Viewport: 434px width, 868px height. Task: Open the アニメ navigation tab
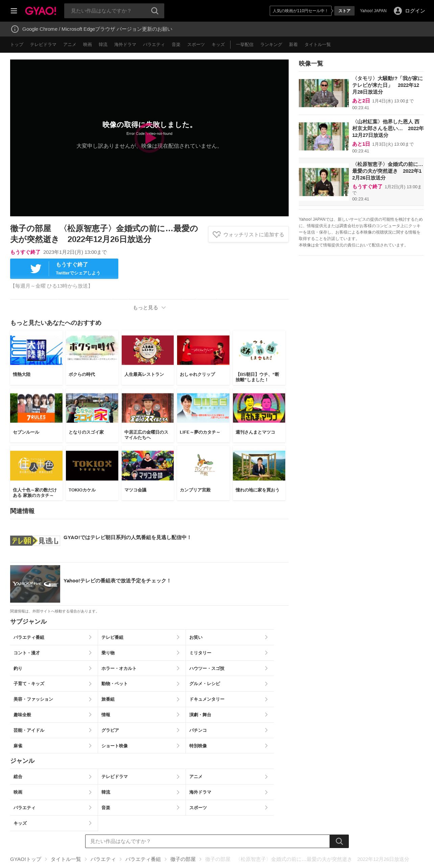(x=70, y=45)
